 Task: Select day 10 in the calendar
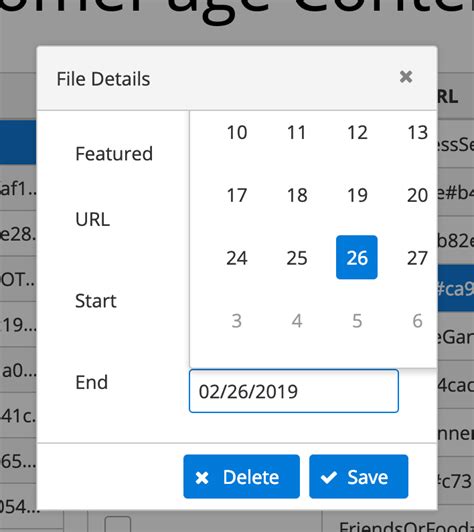point(237,132)
